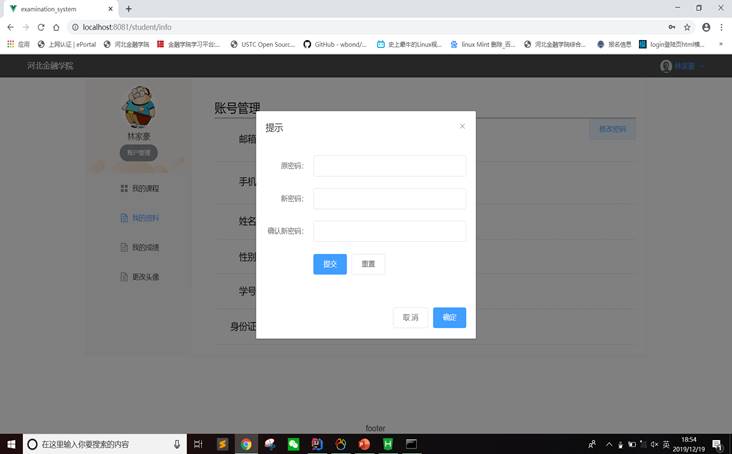Close the 提示 dialog with the X
Image resolution: width=732 pixels, height=454 pixels.
pos(462,126)
